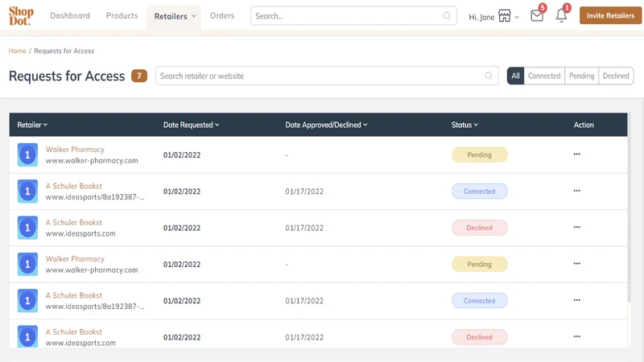The width and height of the screenshot is (644, 362).
Task: Filter requests by Connected
Action: tap(544, 76)
